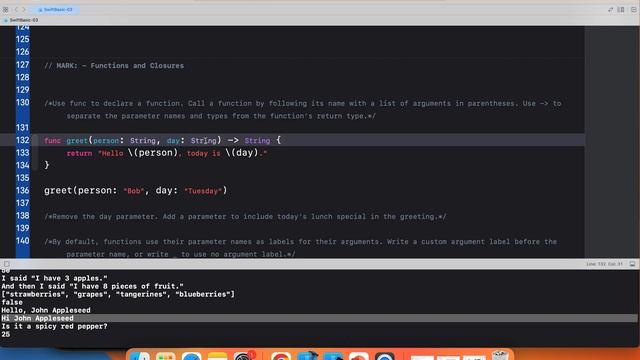Click the minimap on the editor's right
Viewport: 640px width, 360px height.
pyautogui.click(x=612, y=141)
